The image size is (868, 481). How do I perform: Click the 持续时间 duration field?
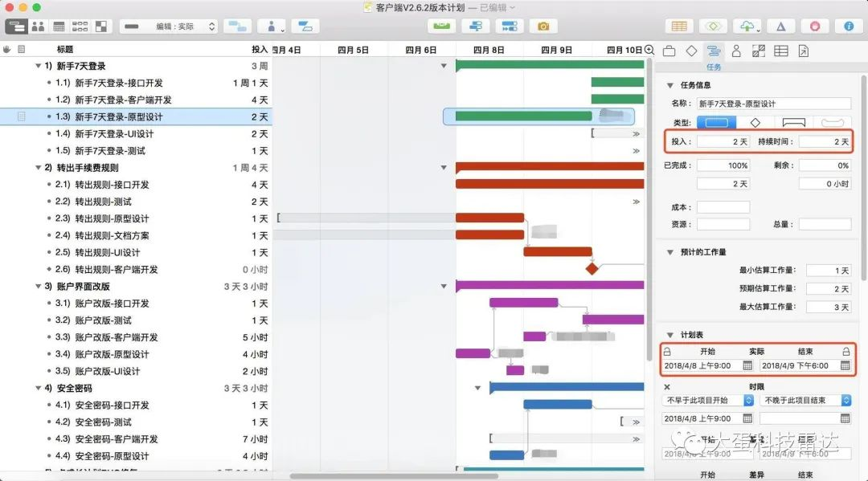point(825,141)
